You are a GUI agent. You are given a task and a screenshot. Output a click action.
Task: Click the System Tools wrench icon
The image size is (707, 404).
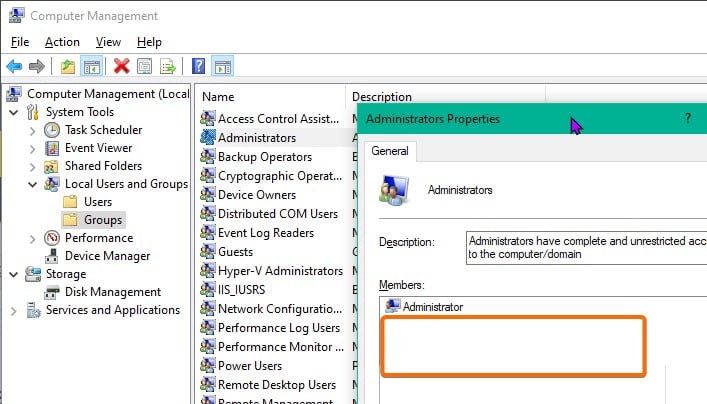(x=33, y=112)
